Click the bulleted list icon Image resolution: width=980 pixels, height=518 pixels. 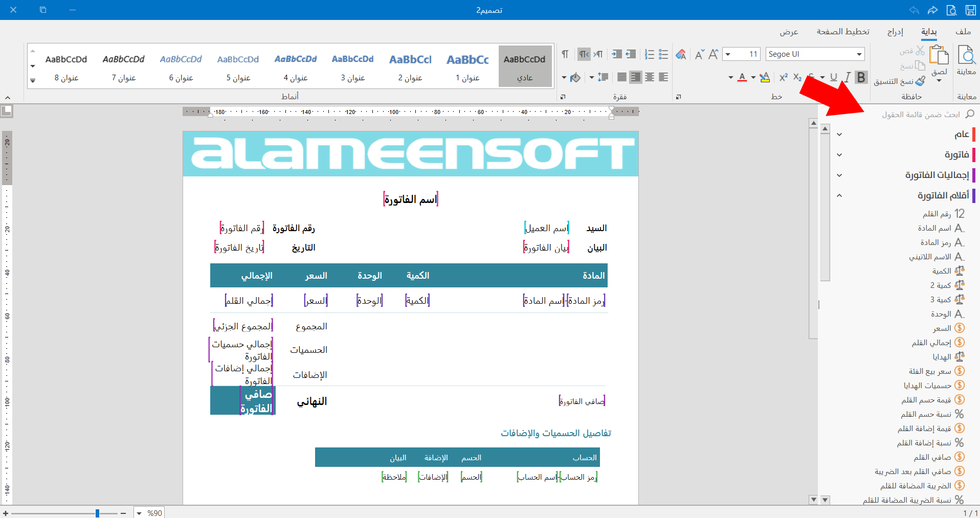coord(663,54)
